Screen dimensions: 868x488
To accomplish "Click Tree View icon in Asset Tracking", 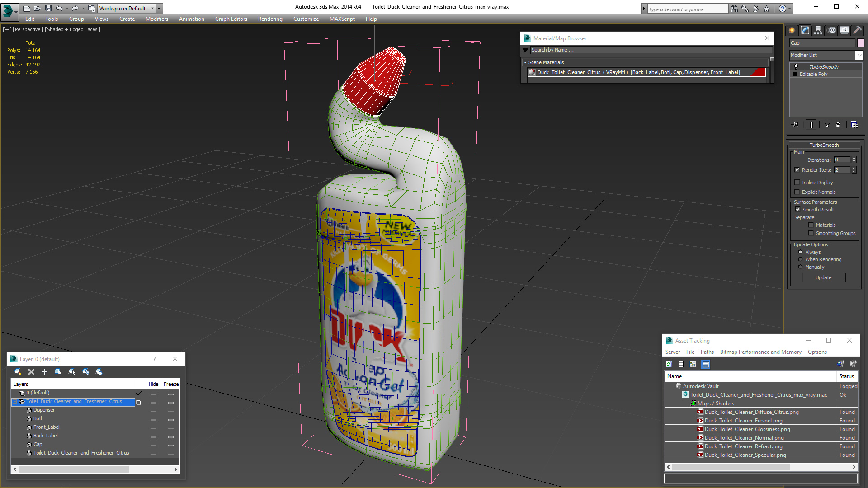I will click(693, 364).
